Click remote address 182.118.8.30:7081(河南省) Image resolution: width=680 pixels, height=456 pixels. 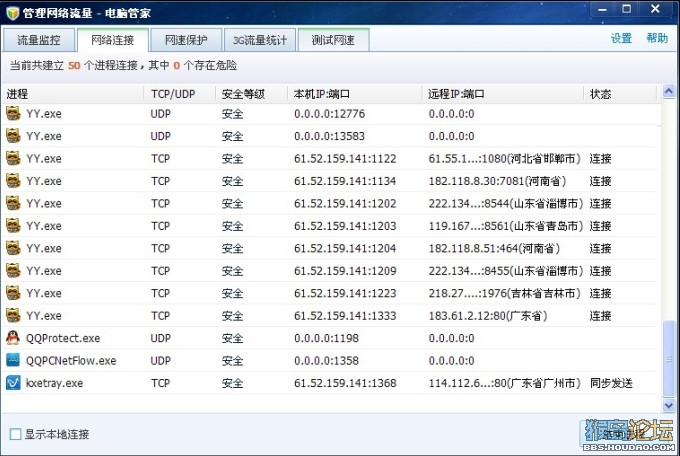point(497,181)
